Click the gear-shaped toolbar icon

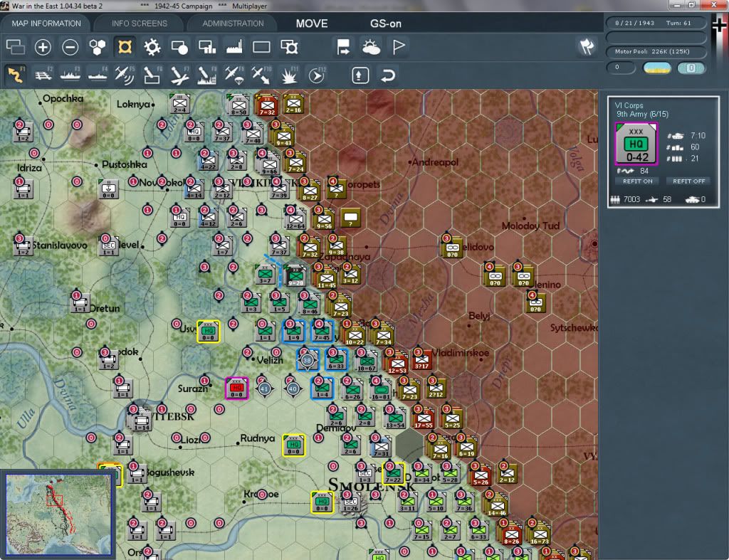(152, 47)
